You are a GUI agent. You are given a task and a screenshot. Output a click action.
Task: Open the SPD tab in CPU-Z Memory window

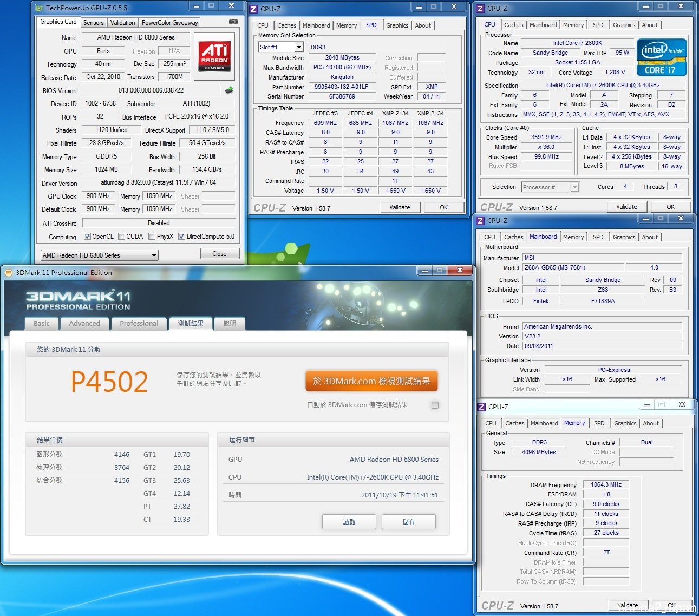[599, 423]
